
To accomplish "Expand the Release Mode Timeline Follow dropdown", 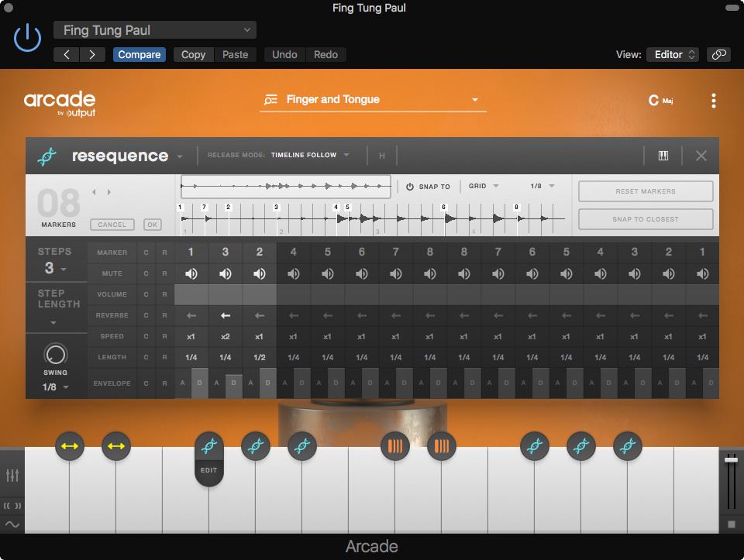I will [x=310, y=156].
